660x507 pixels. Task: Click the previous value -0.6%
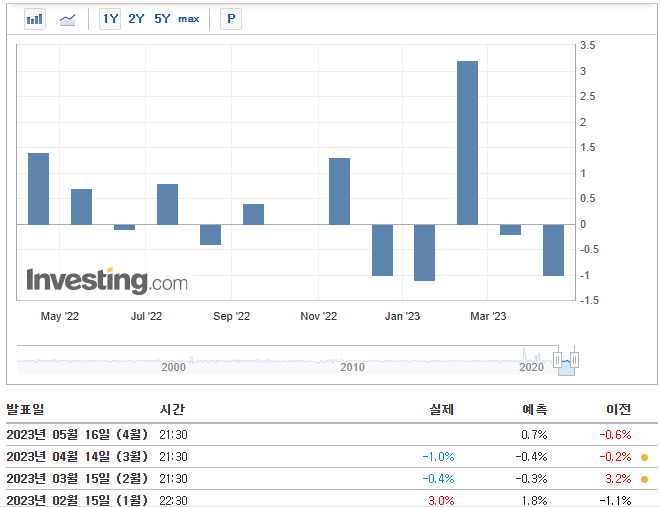pyautogui.click(x=615, y=435)
